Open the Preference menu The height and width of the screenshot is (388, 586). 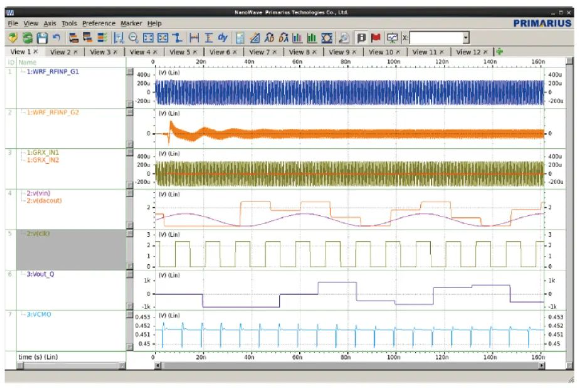point(99,23)
